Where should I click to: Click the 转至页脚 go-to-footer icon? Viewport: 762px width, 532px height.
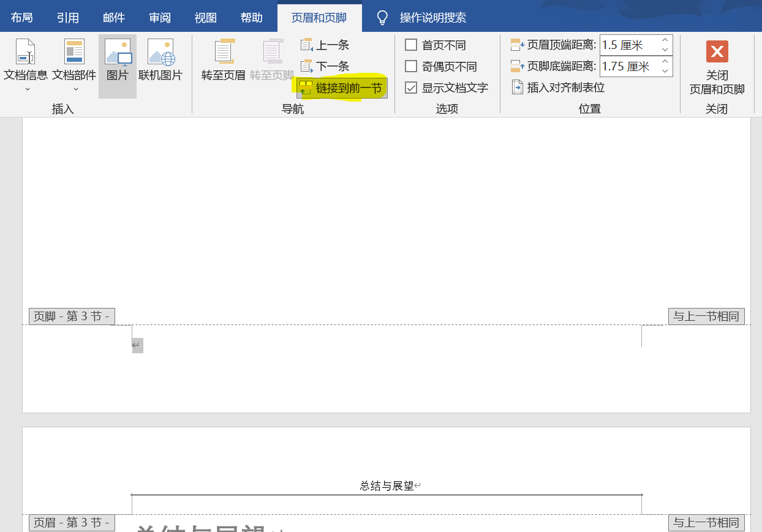click(273, 51)
